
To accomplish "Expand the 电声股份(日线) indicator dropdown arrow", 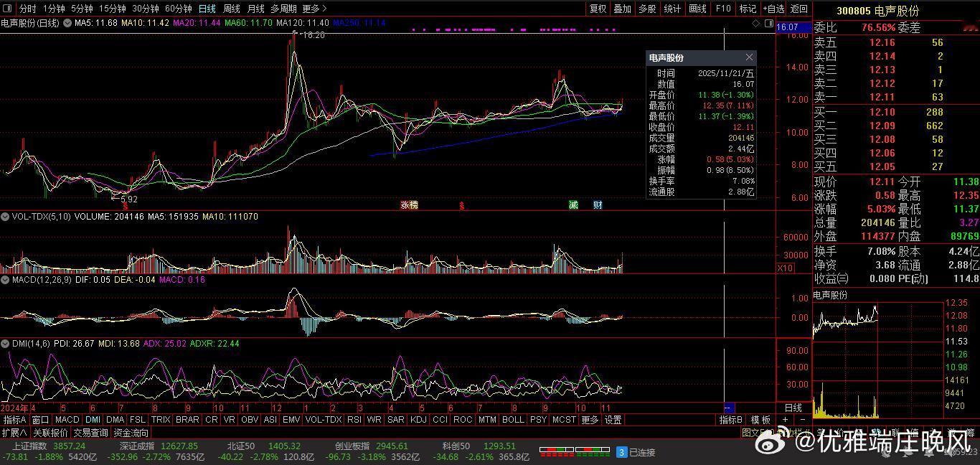I will [67, 24].
